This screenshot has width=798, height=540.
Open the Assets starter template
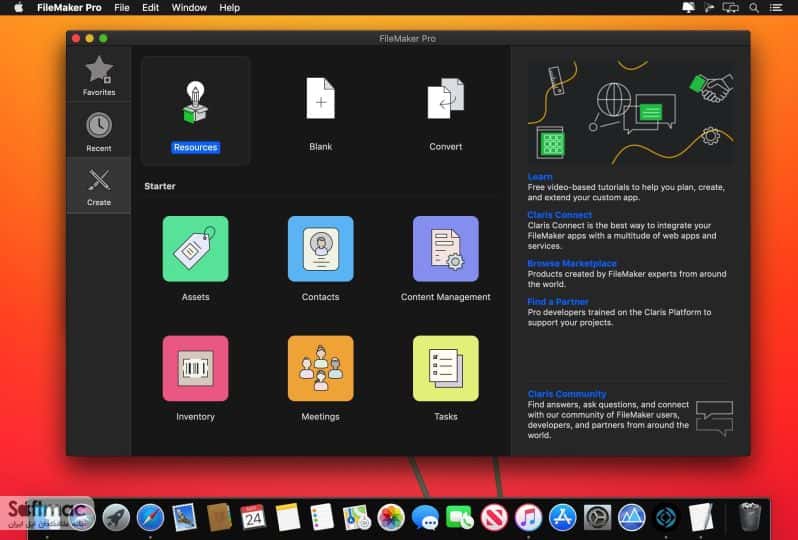(x=195, y=249)
